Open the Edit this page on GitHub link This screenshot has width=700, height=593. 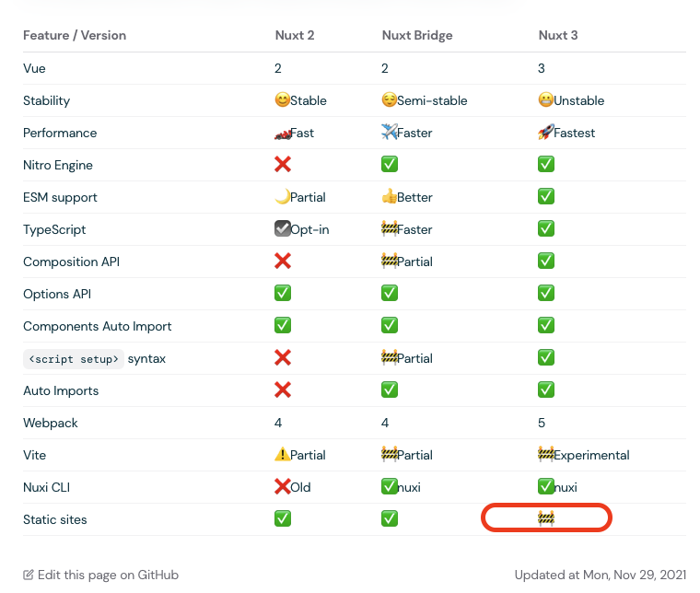(x=107, y=575)
